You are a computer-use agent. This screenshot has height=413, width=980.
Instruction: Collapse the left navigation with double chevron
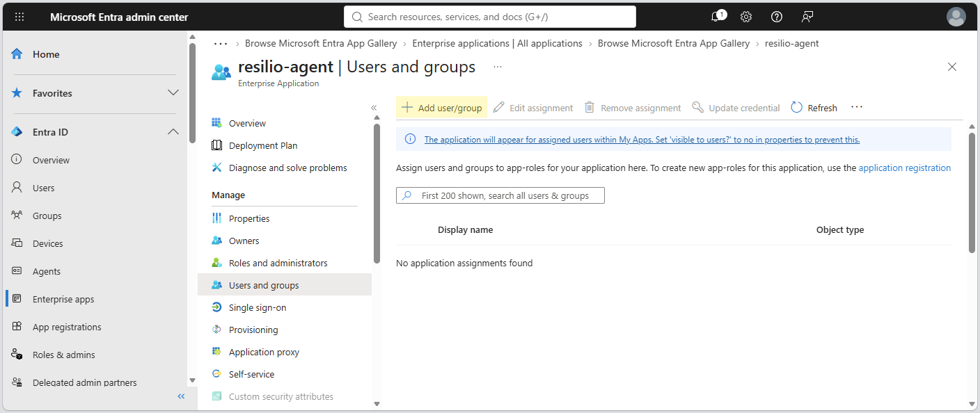(x=181, y=396)
